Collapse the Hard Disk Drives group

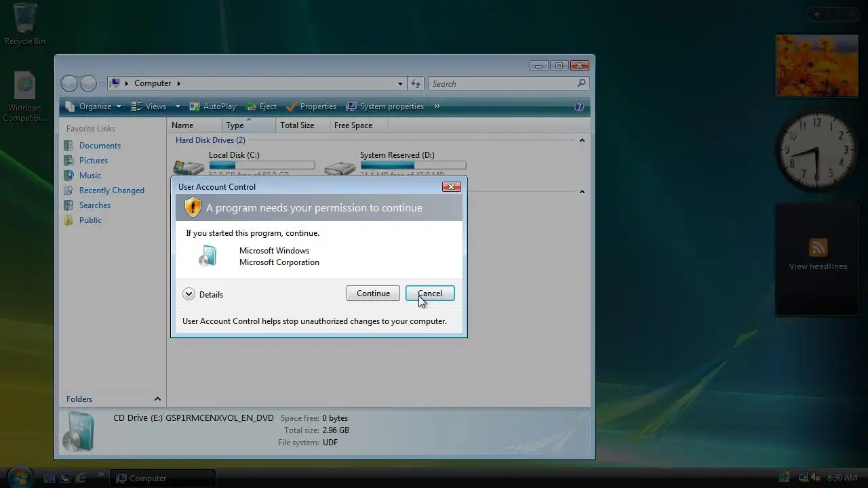click(x=582, y=140)
